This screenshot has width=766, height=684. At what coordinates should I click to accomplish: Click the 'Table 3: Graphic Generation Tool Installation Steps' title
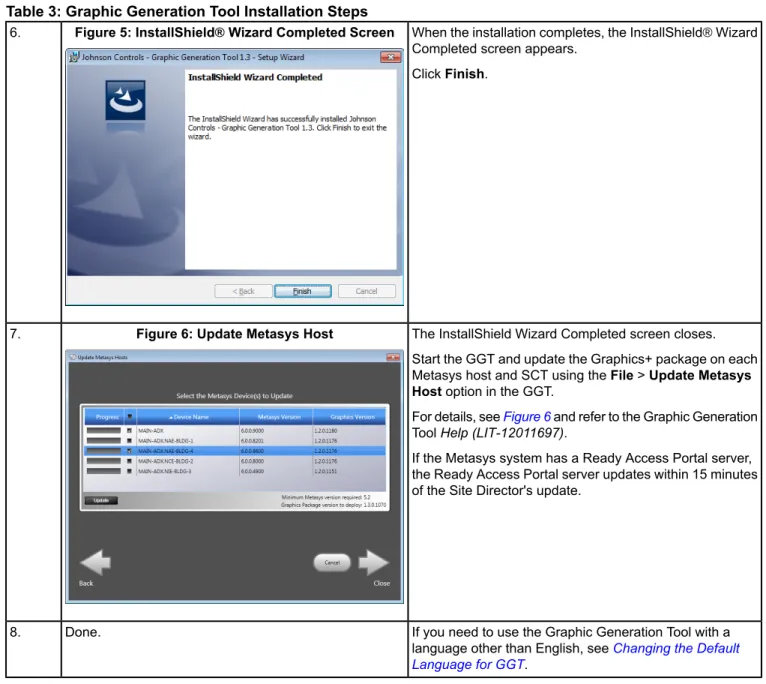pyautogui.click(x=187, y=11)
